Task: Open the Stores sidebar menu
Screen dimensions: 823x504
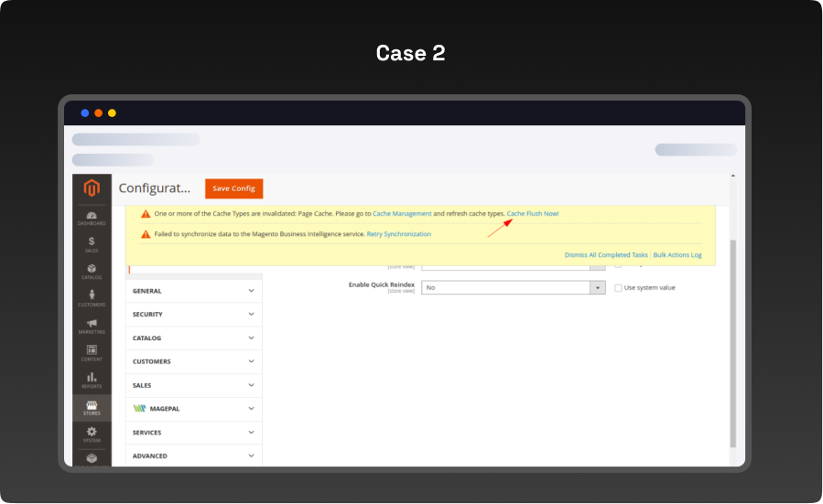Action: point(92,407)
